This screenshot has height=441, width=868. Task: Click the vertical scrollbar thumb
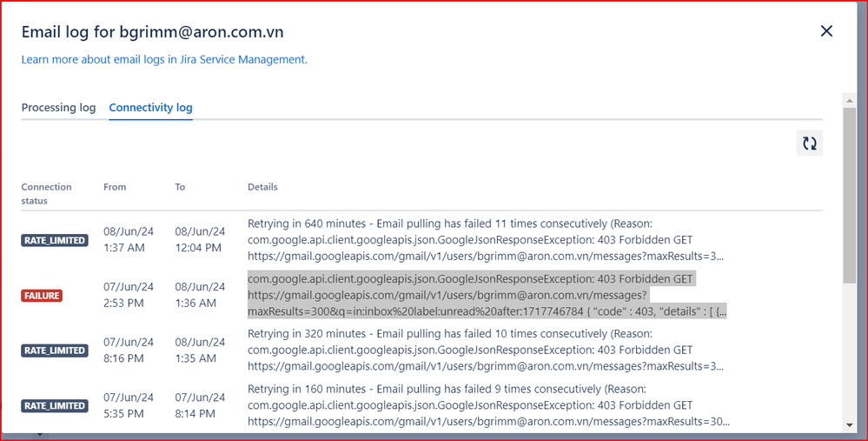pos(849,196)
